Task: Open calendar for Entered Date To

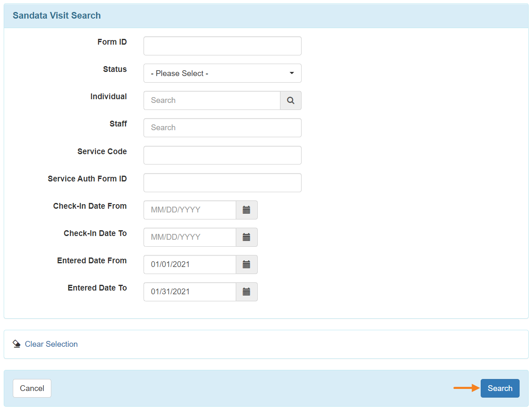Action: click(x=247, y=292)
